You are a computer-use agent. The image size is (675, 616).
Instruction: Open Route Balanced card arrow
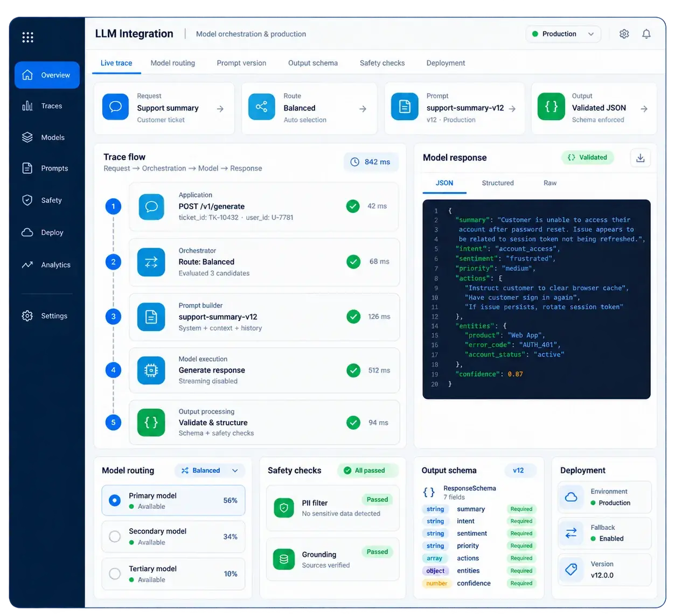pos(363,109)
